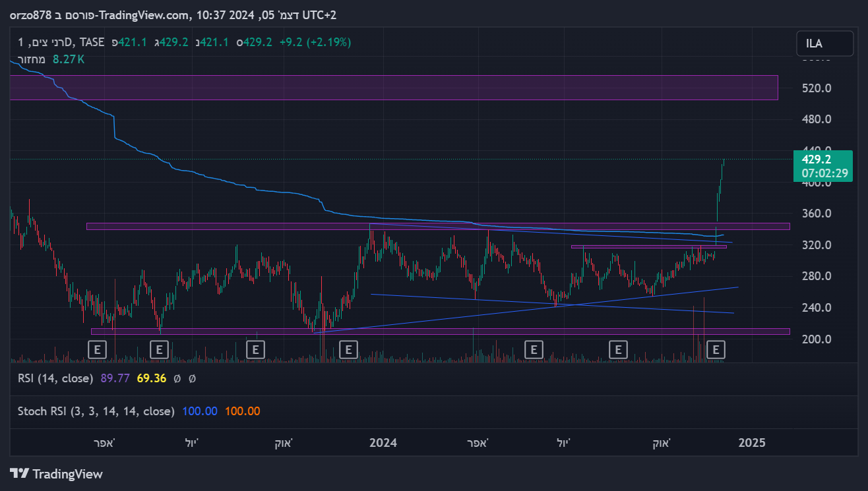Click the 280.0 price axis label
The height and width of the screenshot is (491, 868).
(817, 276)
